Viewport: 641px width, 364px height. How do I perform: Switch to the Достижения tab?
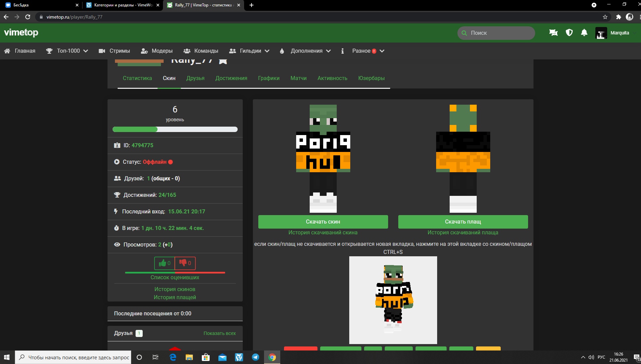[231, 78]
